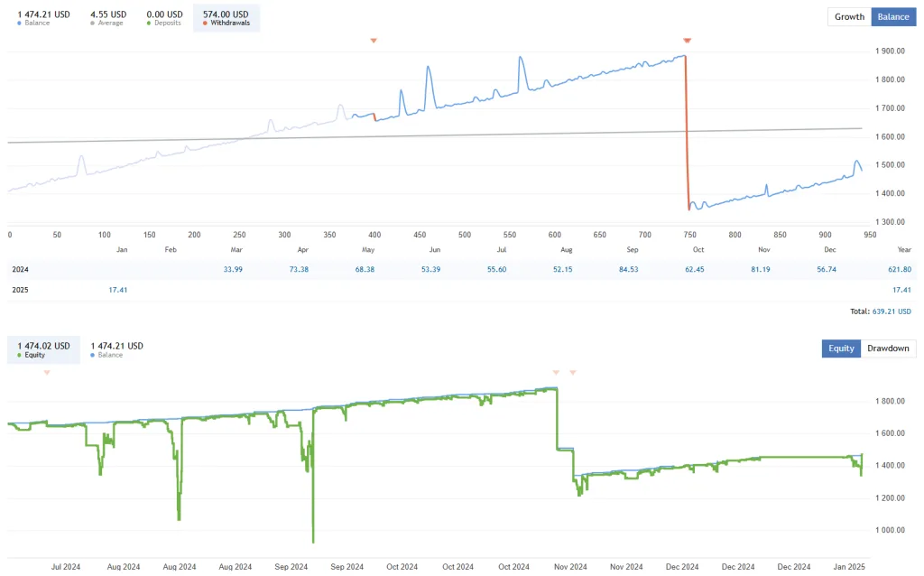
Task: Click the marker arrow at the equity chart start
Action: pos(45,371)
